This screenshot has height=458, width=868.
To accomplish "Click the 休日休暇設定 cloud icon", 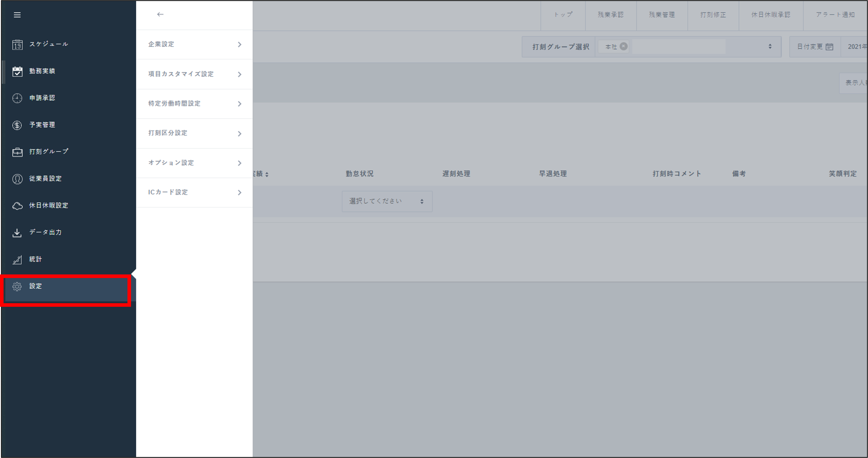I will 17,206.
